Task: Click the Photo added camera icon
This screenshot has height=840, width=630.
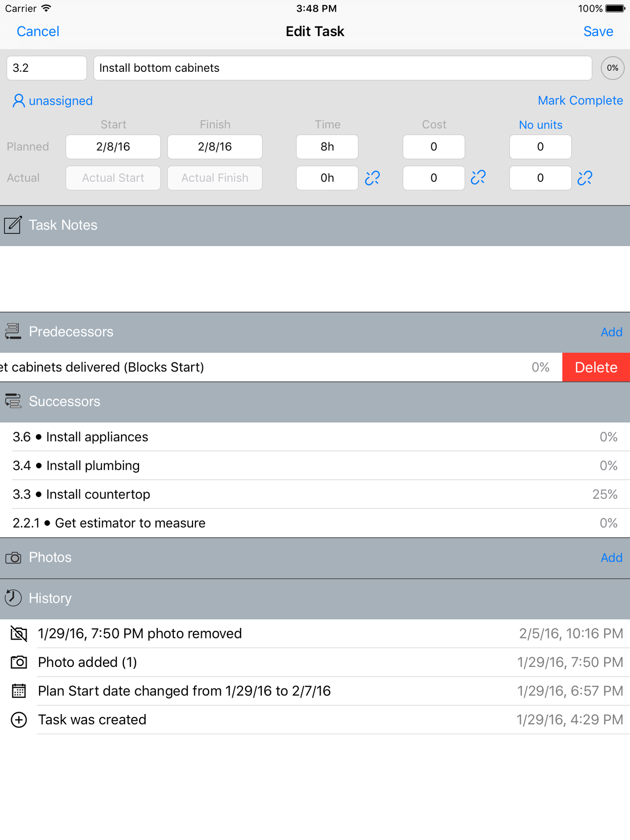Action: pos(18,662)
